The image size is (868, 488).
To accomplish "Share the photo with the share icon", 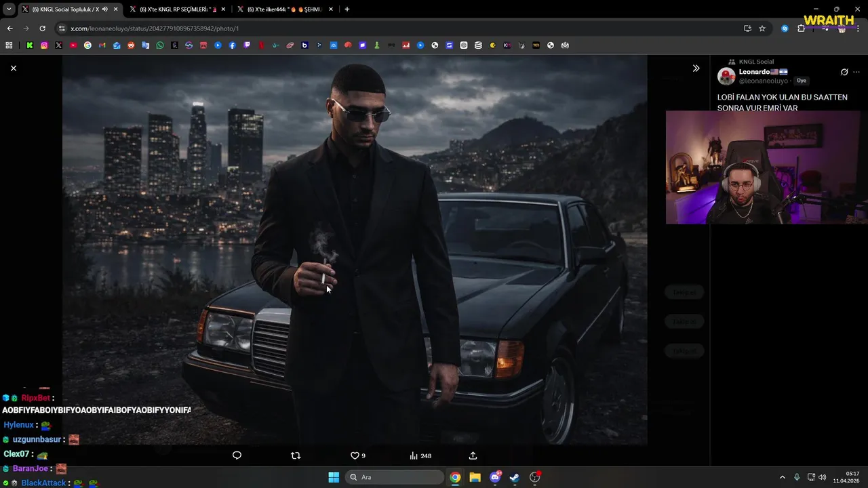I will (473, 455).
